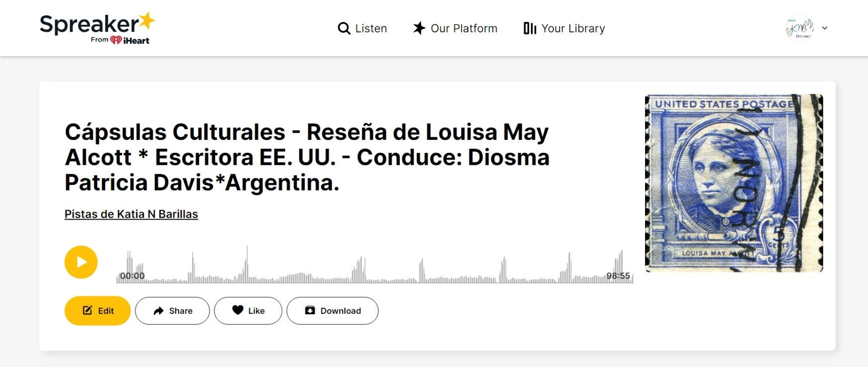
Task: Open the Our Platform menu item
Action: tap(464, 28)
